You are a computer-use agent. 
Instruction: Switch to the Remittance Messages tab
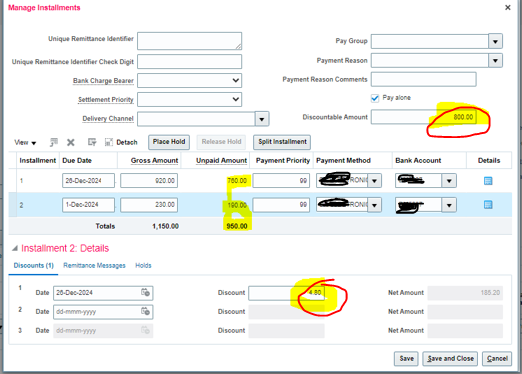pos(94,265)
